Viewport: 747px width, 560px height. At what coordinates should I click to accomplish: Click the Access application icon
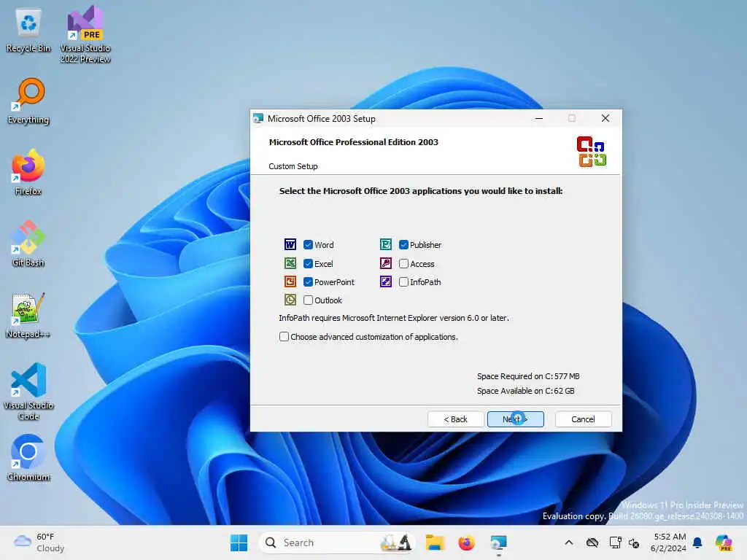(386, 263)
